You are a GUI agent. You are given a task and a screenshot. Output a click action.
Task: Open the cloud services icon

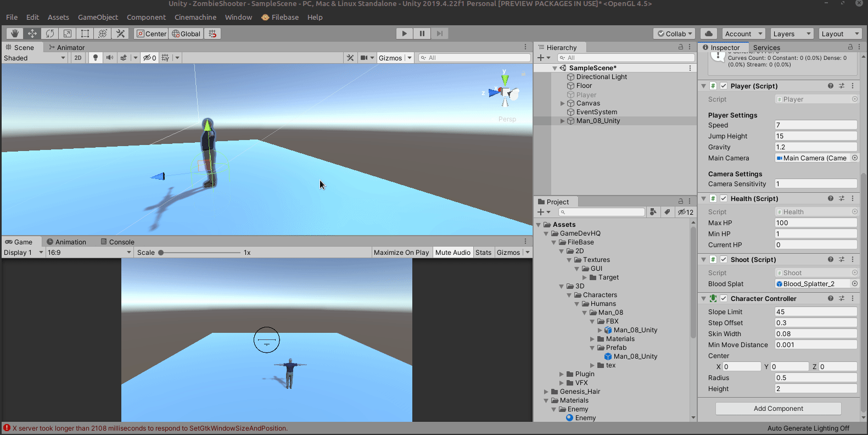tap(709, 34)
